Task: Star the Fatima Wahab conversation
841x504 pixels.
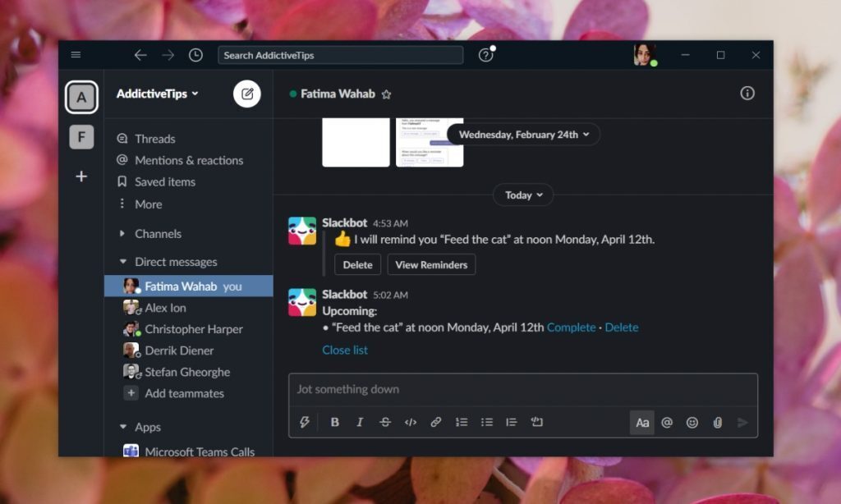Action: pyautogui.click(x=386, y=94)
